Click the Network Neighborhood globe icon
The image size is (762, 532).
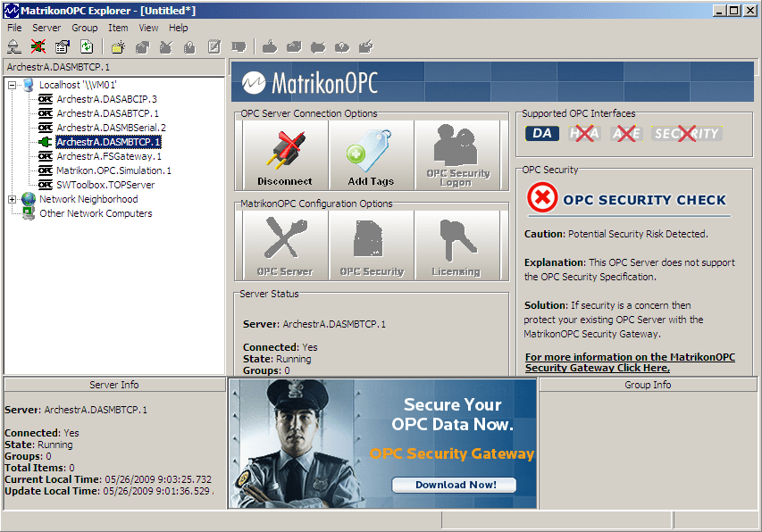click(x=29, y=199)
